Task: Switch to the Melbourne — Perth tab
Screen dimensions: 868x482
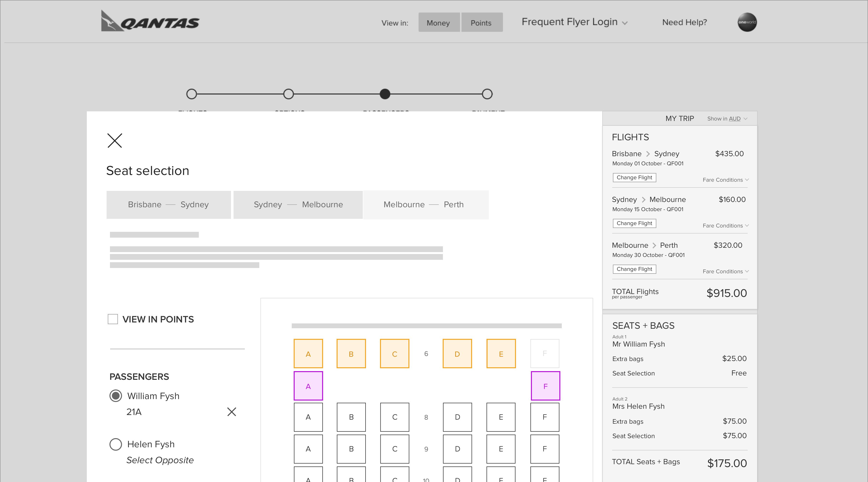Action: tap(426, 205)
